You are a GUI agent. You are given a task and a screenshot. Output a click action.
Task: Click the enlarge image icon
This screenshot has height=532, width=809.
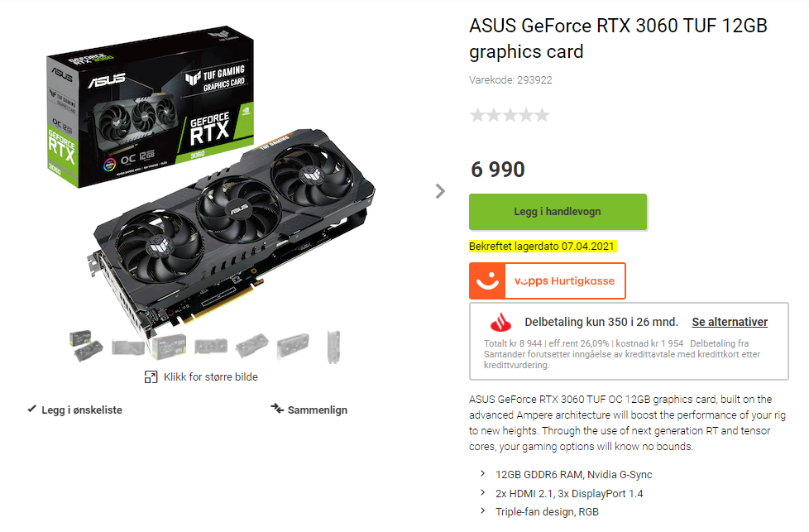(x=151, y=377)
